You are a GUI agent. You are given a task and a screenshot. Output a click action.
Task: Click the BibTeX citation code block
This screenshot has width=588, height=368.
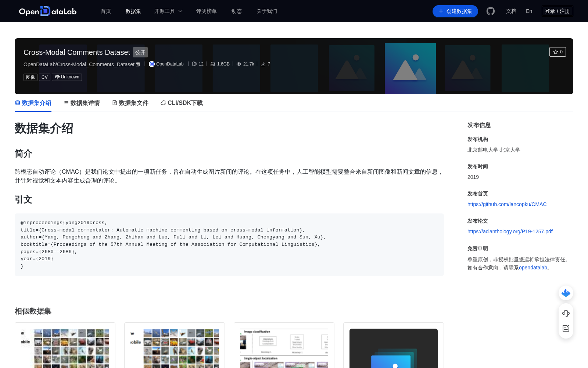point(229,245)
